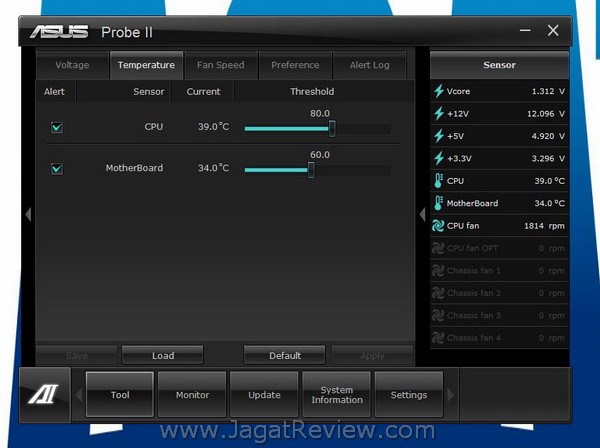Click the Save button
600x448 pixels.
[x=77, y=355]
